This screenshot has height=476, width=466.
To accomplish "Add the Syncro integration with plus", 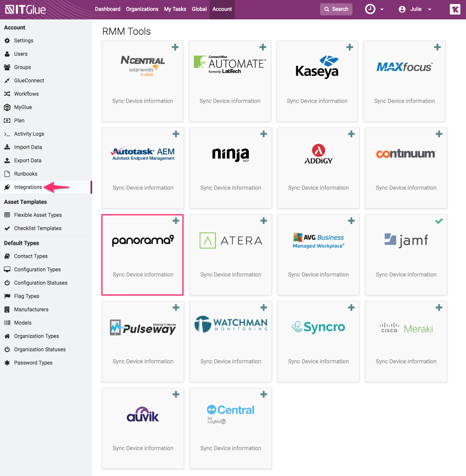I will pyautogui.click(x=351, y=308).
